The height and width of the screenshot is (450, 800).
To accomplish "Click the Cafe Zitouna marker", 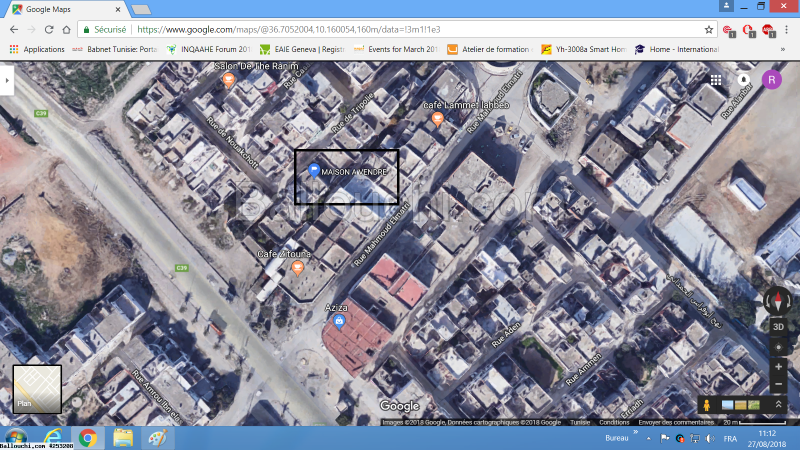I will tap(297, 267).
